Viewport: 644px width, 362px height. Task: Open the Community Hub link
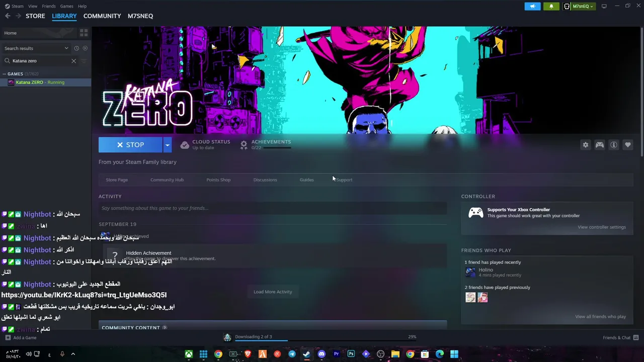167,180
